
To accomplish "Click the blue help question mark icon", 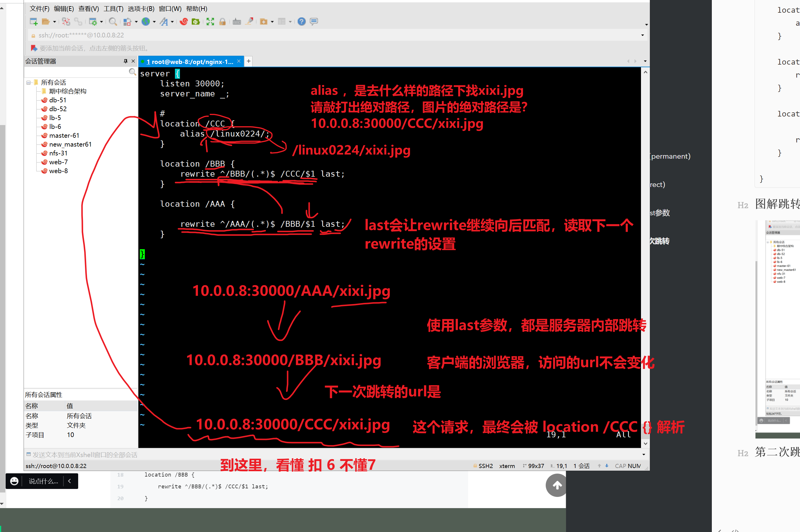I will pyautogui.click(x=301, y=22).
